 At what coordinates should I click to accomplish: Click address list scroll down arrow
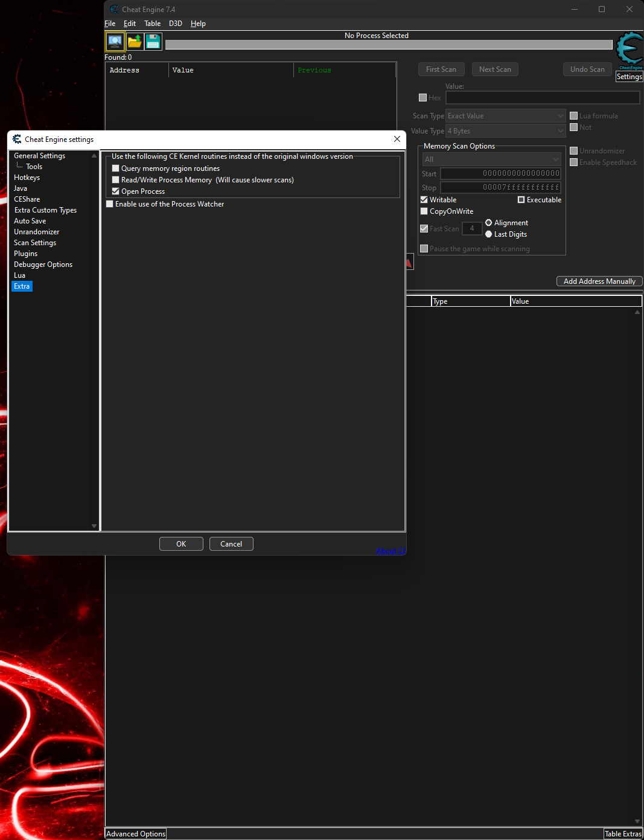[637, 821]
